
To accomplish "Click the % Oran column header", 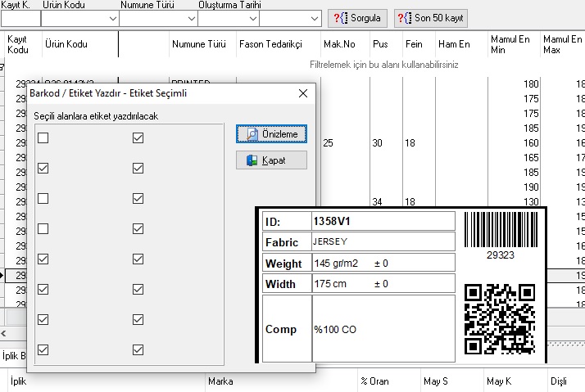I will point(374,381).
